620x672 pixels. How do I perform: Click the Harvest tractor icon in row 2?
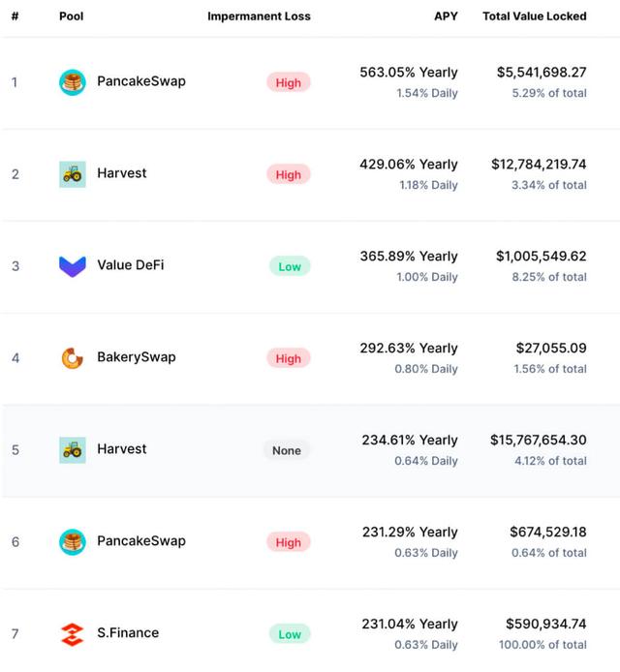[x=73, y=174]
